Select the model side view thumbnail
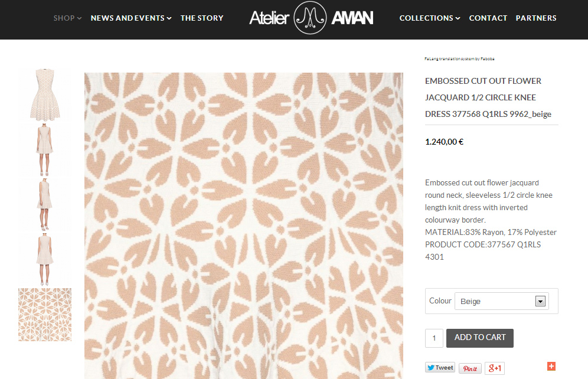This screenshot has height=379, width=588. [x=45, y=205]
